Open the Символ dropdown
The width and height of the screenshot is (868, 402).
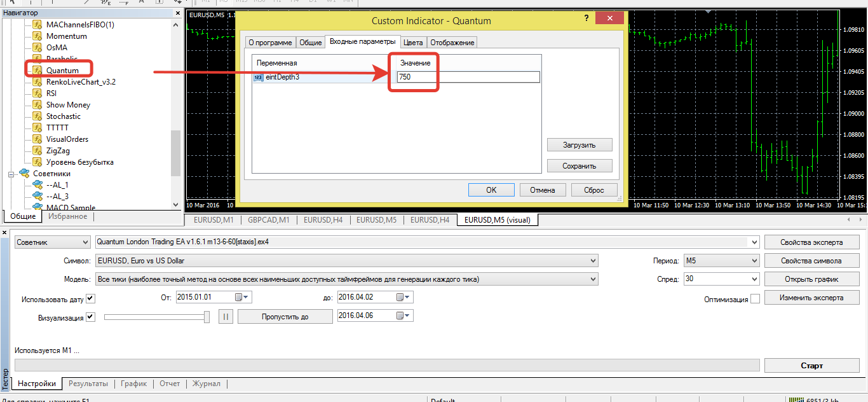pos(593,261)
